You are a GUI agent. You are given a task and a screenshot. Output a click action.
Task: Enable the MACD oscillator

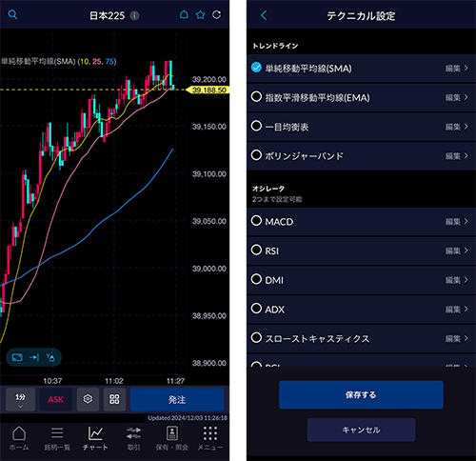(256, 221)
